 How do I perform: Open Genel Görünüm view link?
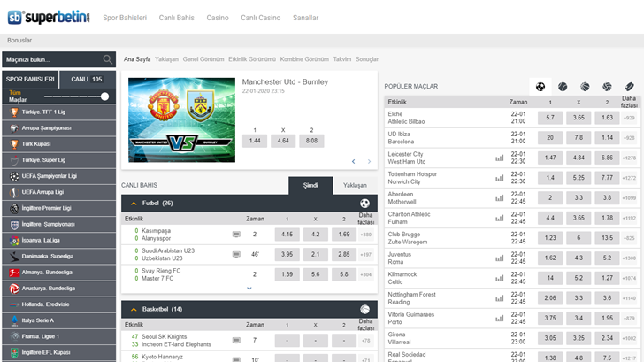tap(203, 59)
